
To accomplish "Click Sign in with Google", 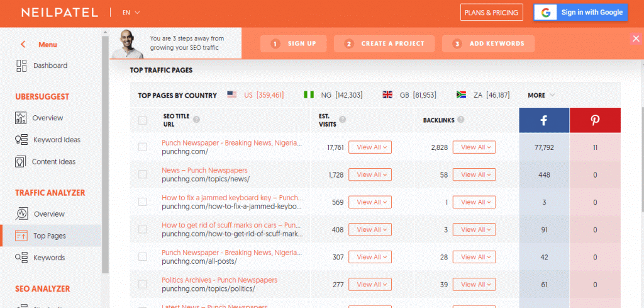I will tap(580, 13).
